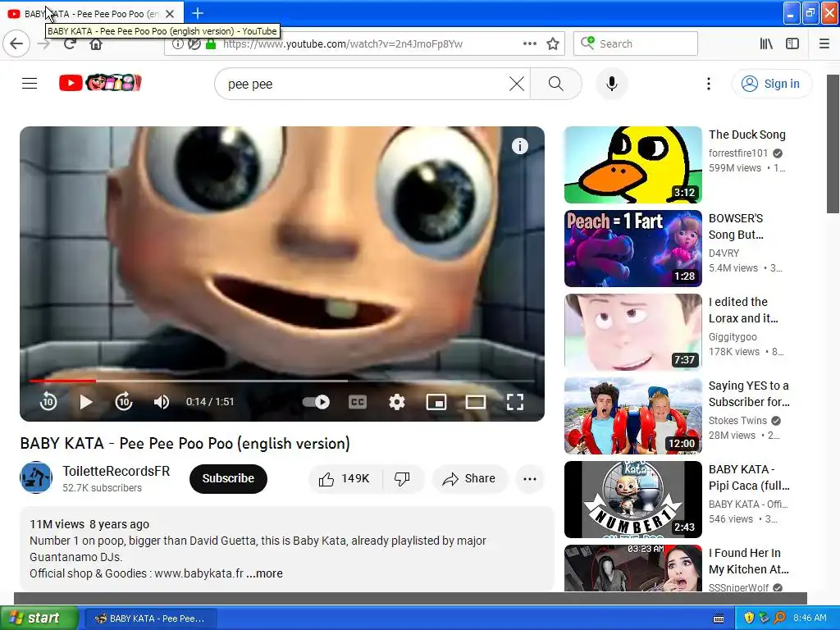Click the forward navigation arrow

click(44, 44)
